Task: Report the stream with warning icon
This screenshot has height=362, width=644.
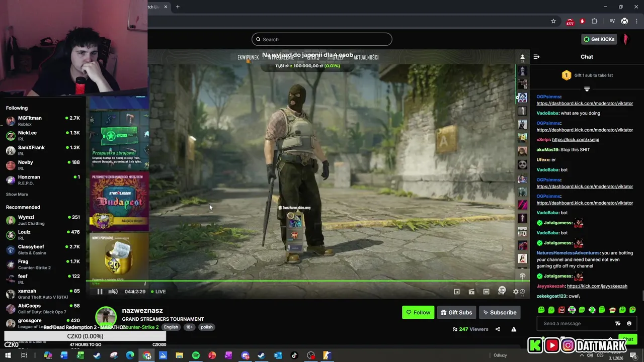Action: (514, 329)
